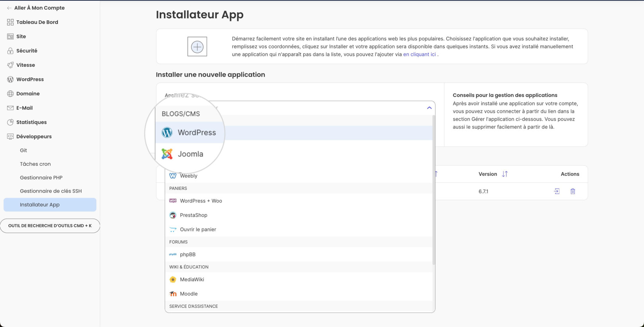Open Outil de recherche d'outils button
Screen dimensions: 644x327
click(50, 226)
